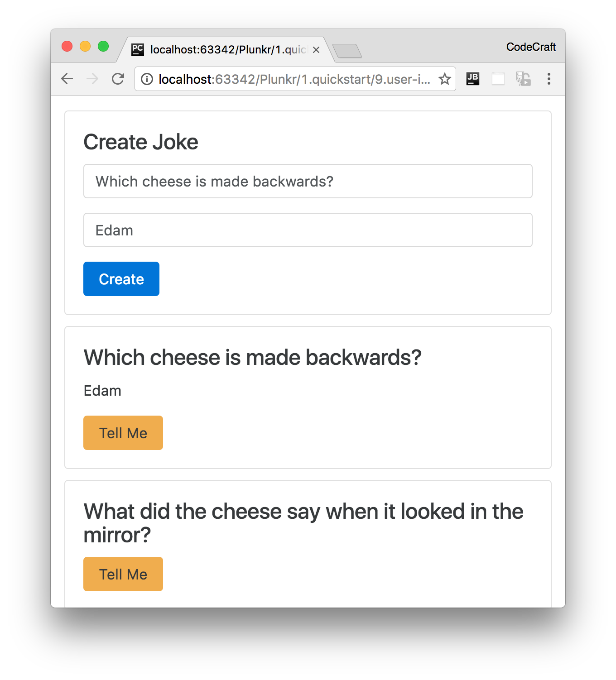Focus the address bar URL field

294,79
